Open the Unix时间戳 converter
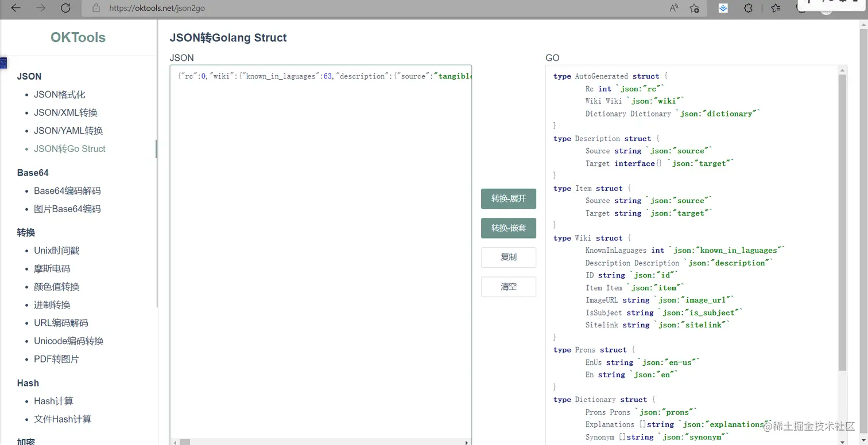 click(57, 251)
